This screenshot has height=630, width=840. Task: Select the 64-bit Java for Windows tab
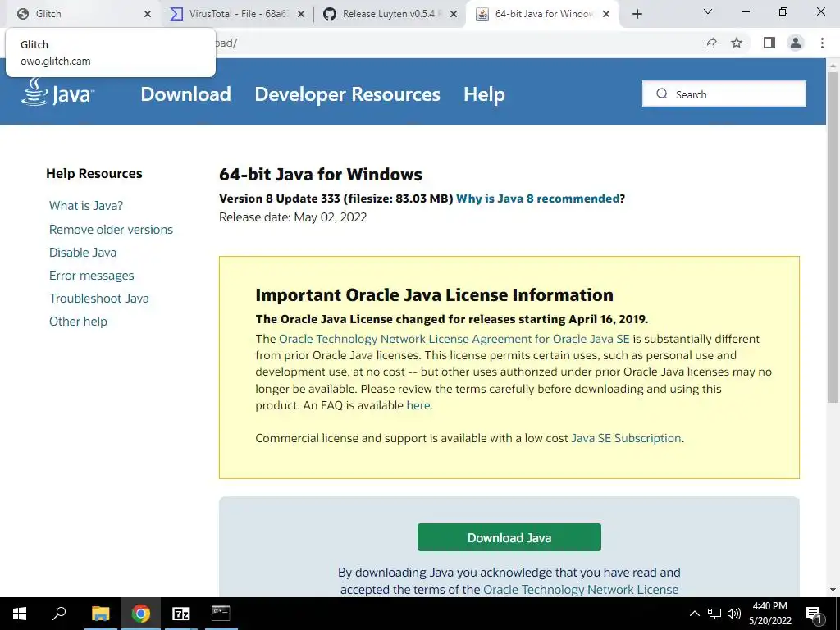point(542,14)
